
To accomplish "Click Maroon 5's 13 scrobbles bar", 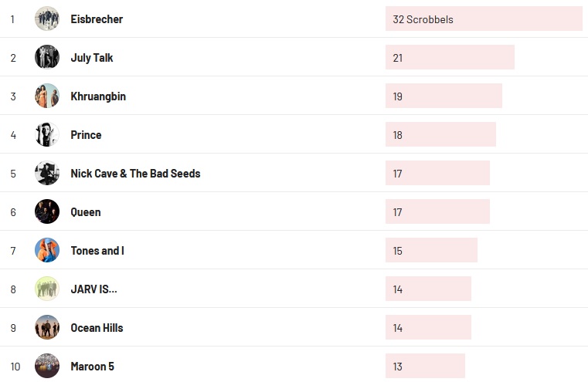I will pyautogui.click(x=425, y=367).
